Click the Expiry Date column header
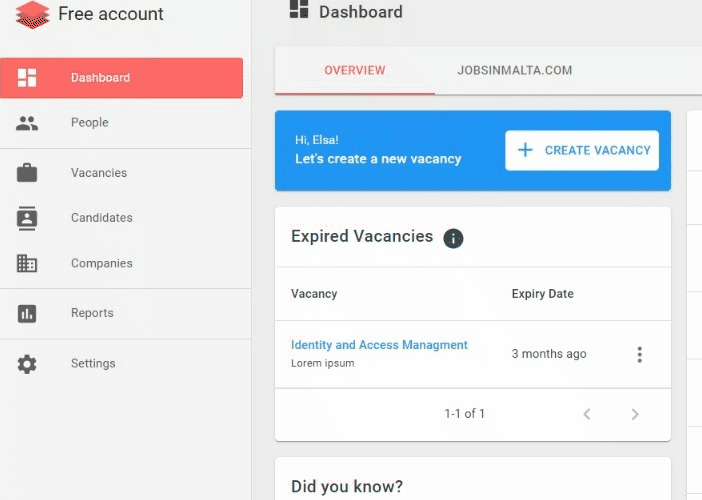Screen dimensions: 702x500 [x=542, y=294]
